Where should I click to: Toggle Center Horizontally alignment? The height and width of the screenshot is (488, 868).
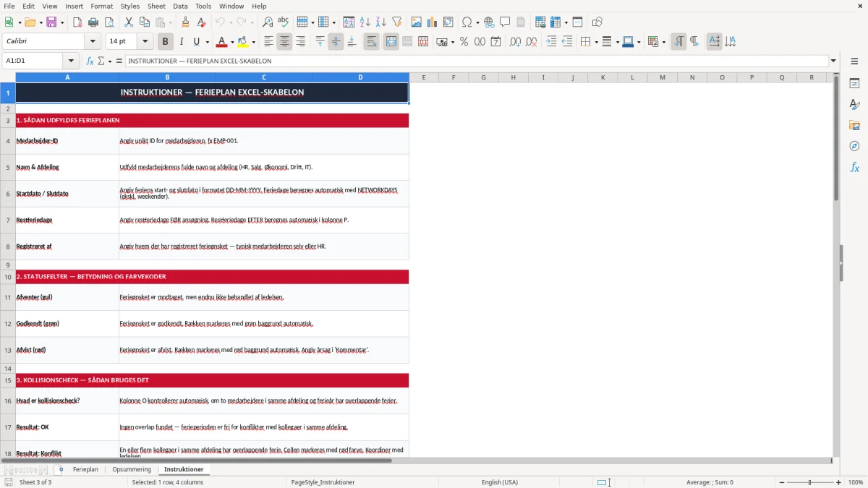click(284, 42)
